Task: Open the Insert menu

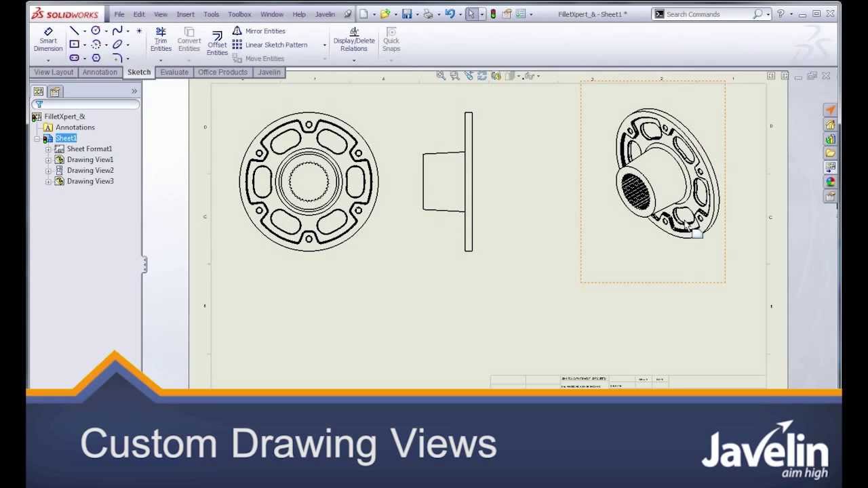Action: click(185, 14)
